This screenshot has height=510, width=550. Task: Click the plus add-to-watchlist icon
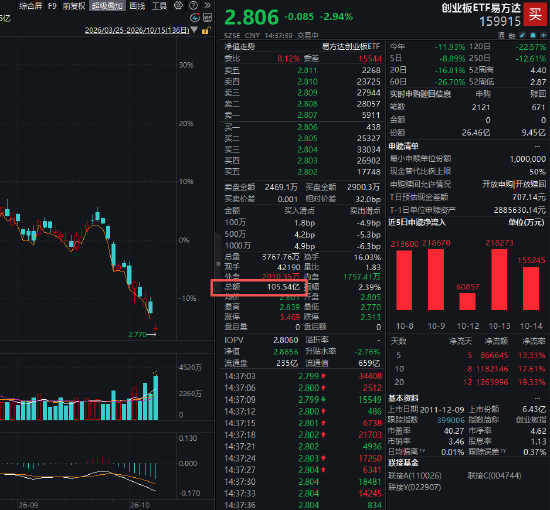[543, 35]
